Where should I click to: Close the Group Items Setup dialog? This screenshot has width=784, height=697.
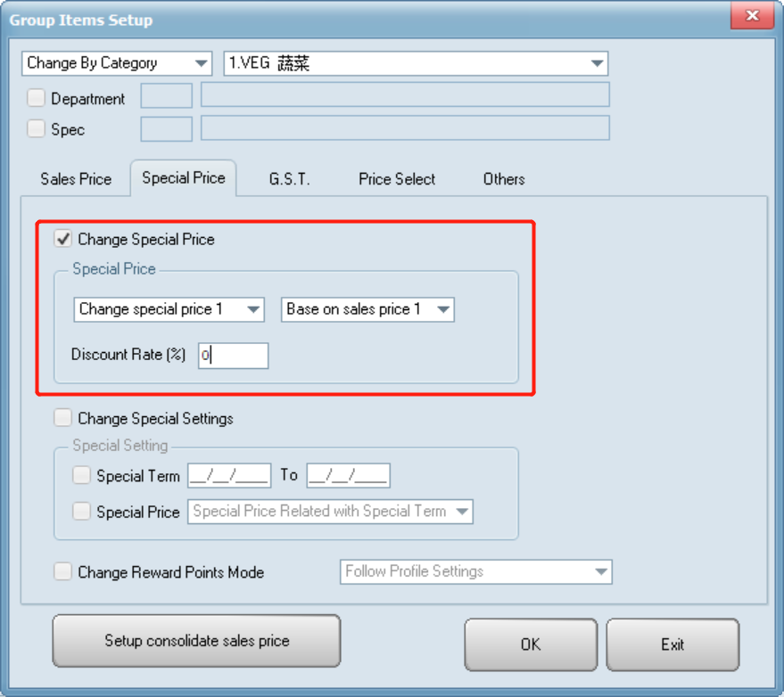[x=752, y=17]
